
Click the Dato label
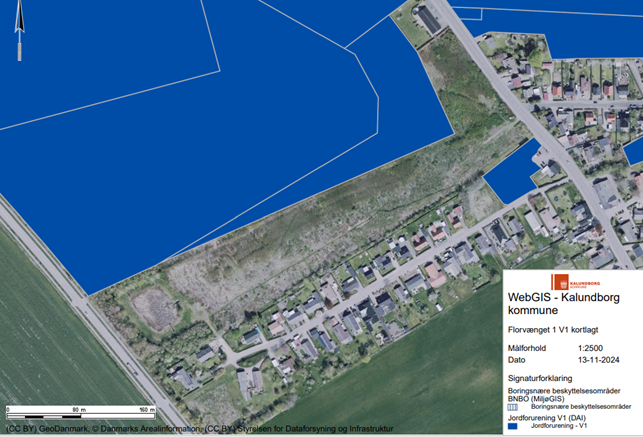517,360
